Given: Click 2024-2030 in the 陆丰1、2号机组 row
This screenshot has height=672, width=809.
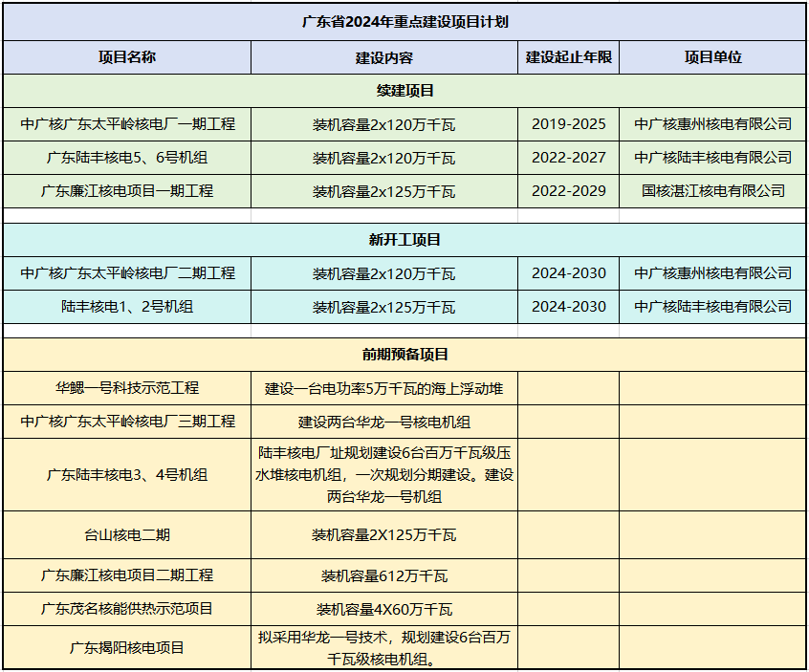Looking at the screenshot, I should 569,307.
